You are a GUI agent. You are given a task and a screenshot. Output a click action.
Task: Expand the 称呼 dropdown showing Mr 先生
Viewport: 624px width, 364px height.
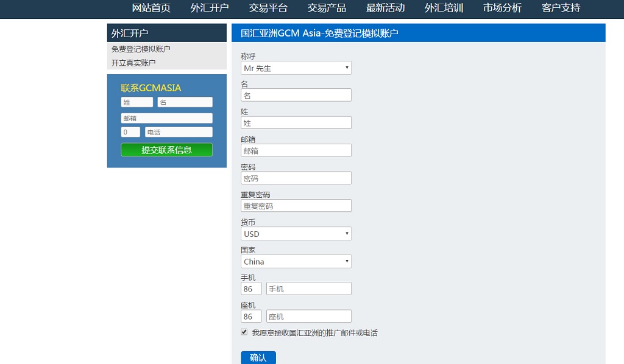296,68
